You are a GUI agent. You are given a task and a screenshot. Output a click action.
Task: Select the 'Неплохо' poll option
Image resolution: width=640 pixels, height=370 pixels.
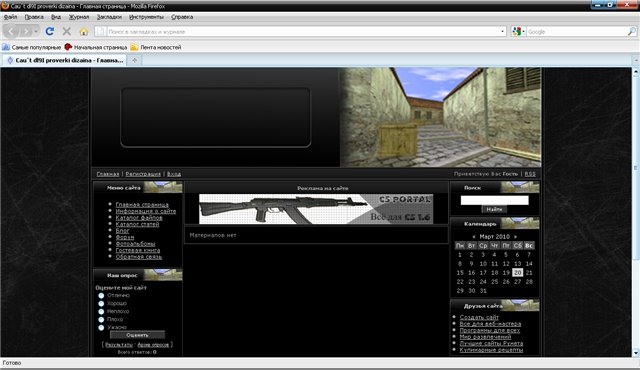pyautogui.click(x=101, y=312)
